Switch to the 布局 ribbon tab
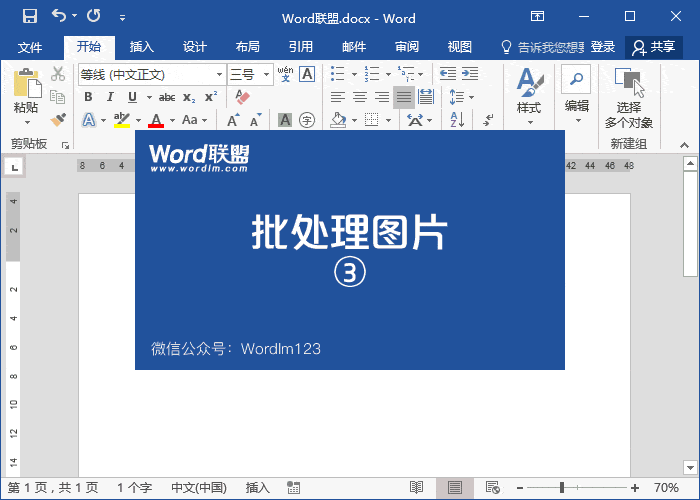700x500 pixels. (x=247, y=46)
